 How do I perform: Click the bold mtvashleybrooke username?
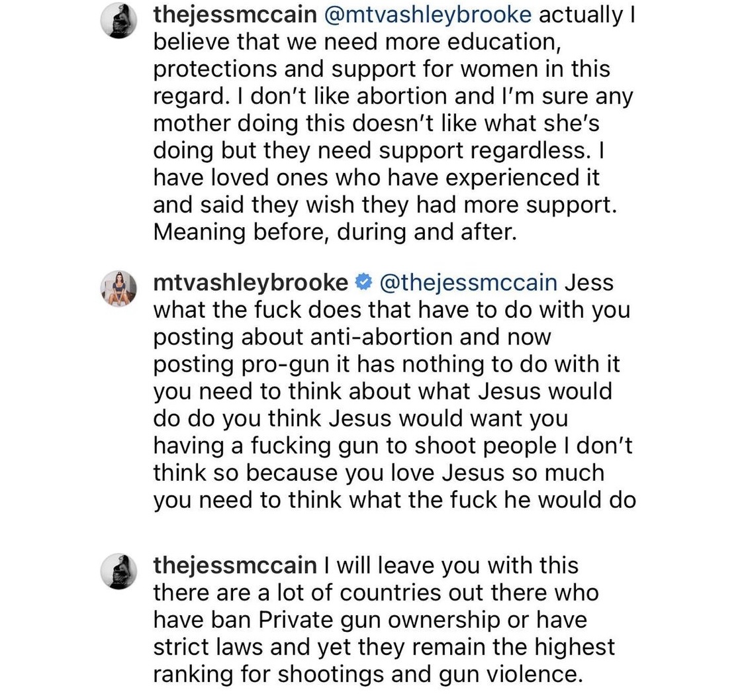[250, 283]
